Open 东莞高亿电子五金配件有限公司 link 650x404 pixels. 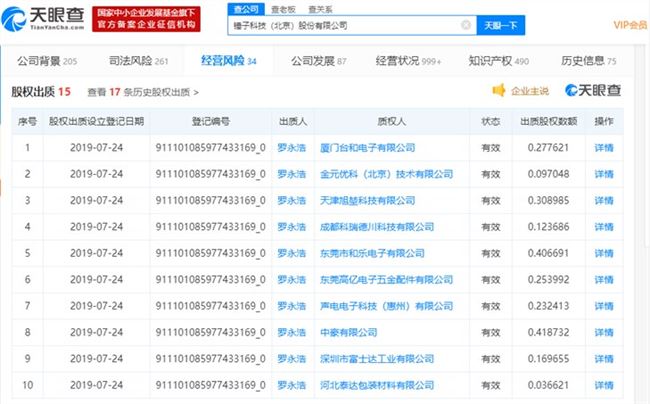point(386,280)
